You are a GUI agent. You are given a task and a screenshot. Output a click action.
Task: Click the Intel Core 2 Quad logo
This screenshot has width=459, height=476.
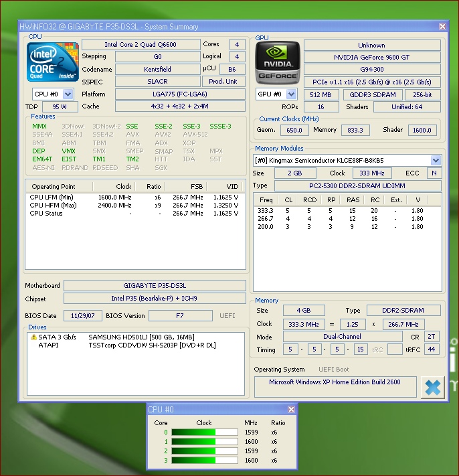pyautogui.click(x=53, y=62)
